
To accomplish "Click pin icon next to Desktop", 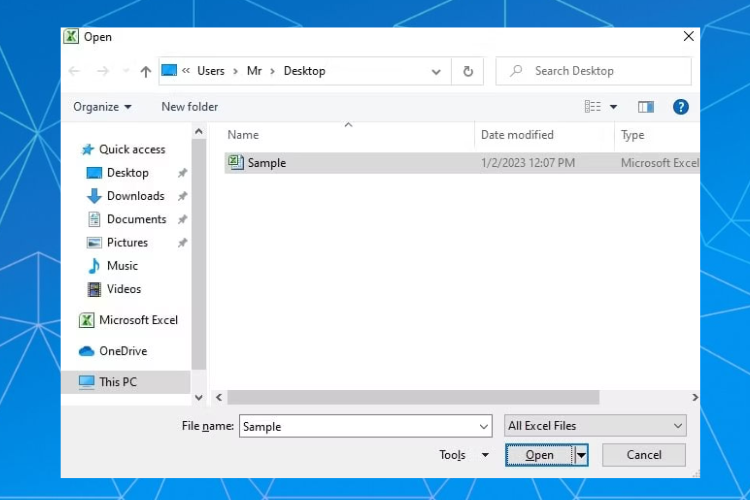I will click(x=182, y=173).
